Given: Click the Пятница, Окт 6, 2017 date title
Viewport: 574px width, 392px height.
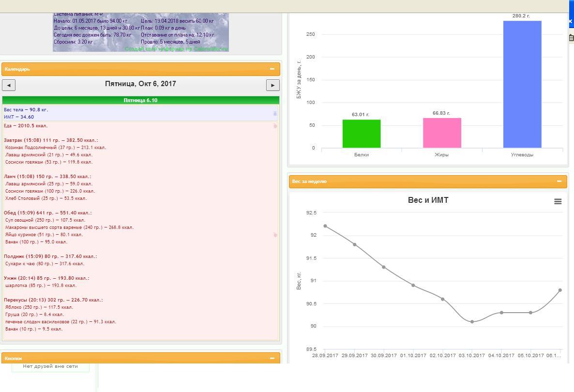Looking at the screenshot, I should [x=140, y=84].
